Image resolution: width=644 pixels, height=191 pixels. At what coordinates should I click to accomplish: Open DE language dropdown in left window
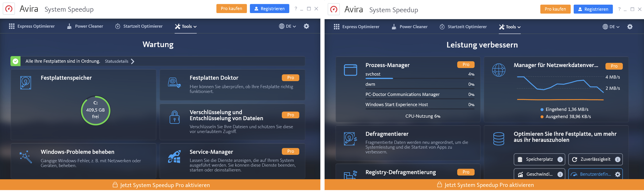click(287, 26)
